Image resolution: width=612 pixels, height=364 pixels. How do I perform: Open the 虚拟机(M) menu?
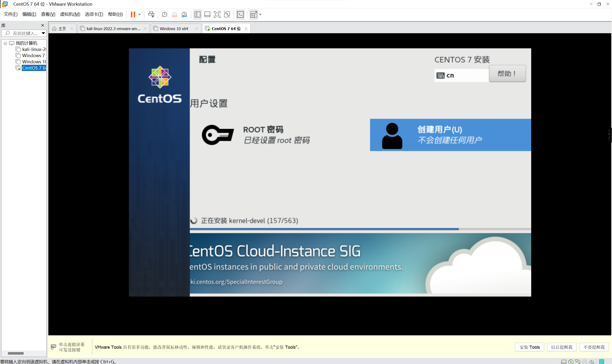tap(70, 14)
